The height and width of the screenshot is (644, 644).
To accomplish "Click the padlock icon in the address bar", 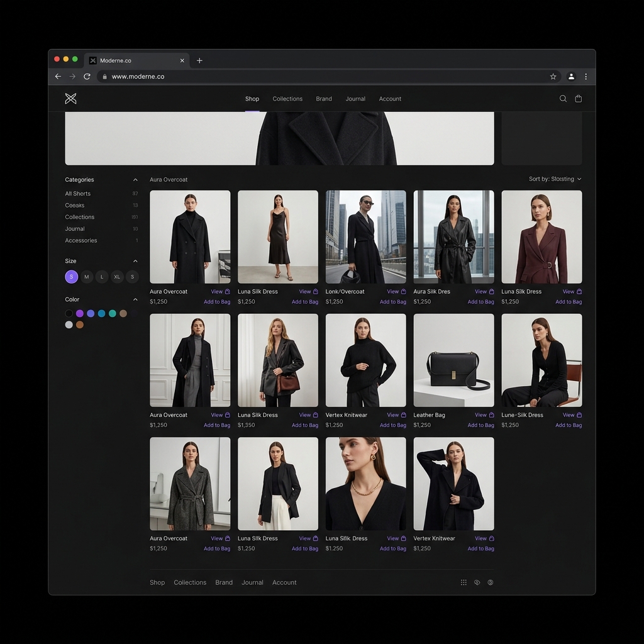I will 105,76.
